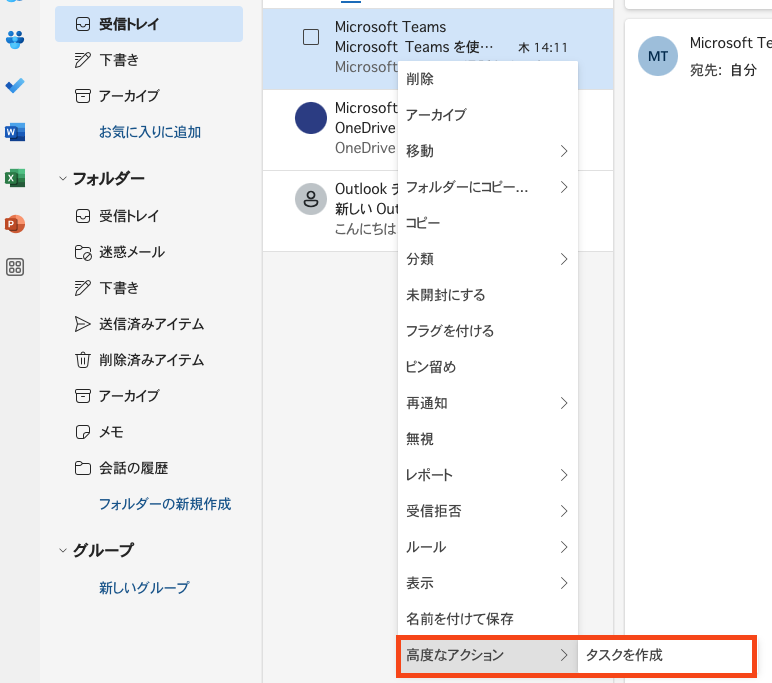Expand 再通知 submenu arrow
Viewport: 772px width, 683px height.
[x=564, y=403]
